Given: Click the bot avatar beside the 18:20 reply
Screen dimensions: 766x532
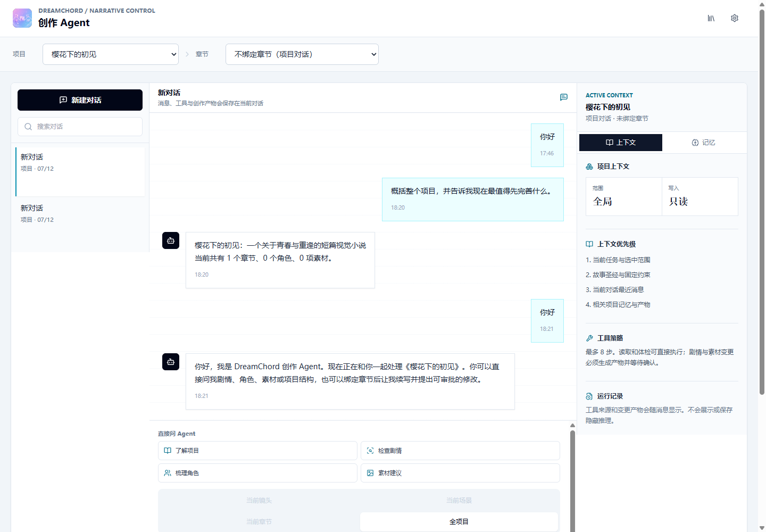Looking at the screenshot, I should (171, 240).
